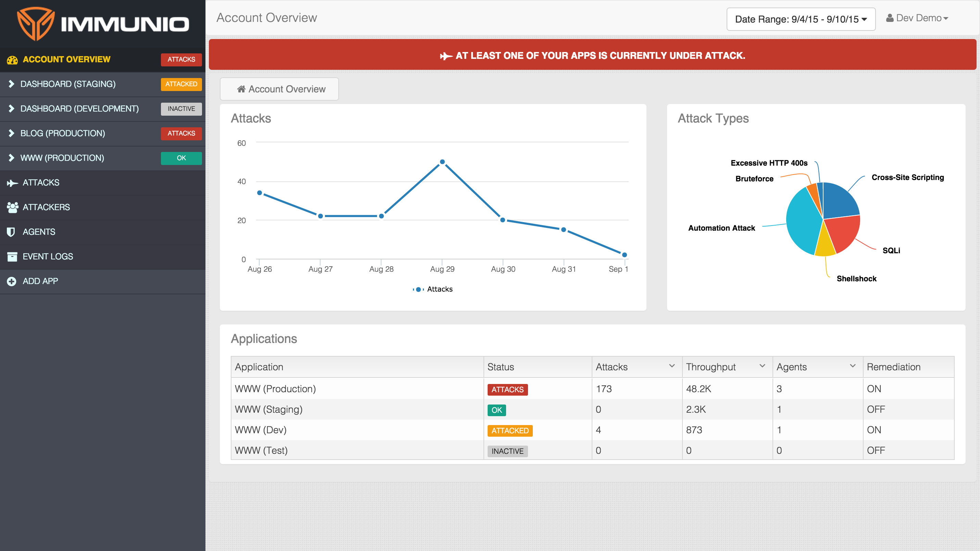
Task: Click the home icon in breadcrumb
Action: coord(241,89)
